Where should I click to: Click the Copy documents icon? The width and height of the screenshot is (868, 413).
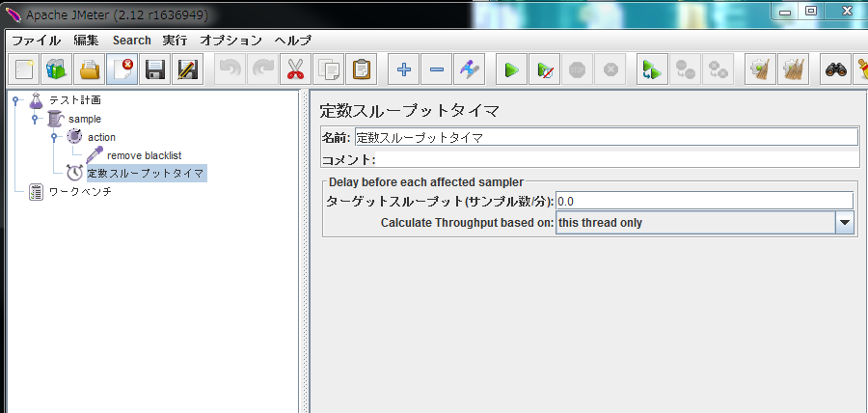(328, 69)
